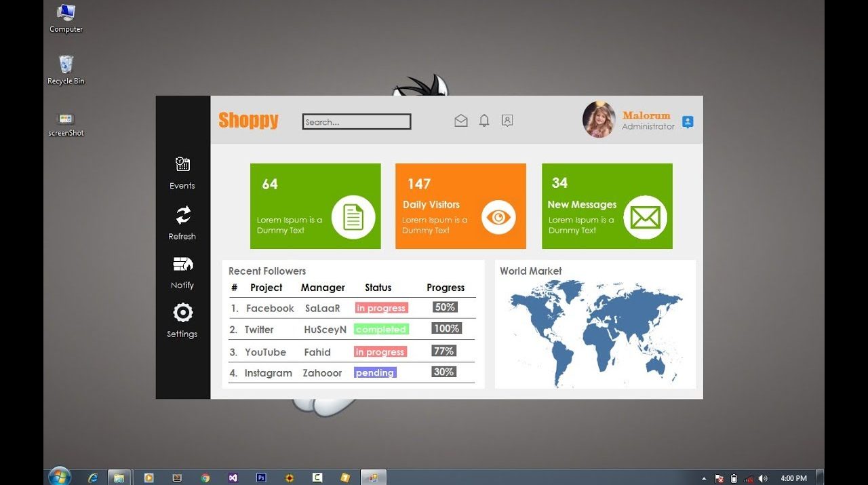Image resolution: width=868 pixels, height=485 pixels.
Task: Show hidden system tray icons arrow
Action: pyautogui.click(x=703, y=478)
